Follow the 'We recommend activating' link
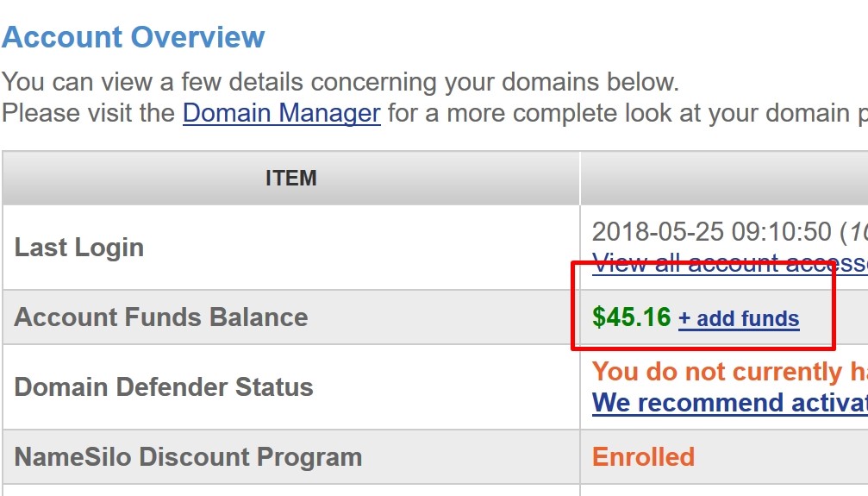The height and width of the screenshot is (496, 868). (729, 403)
